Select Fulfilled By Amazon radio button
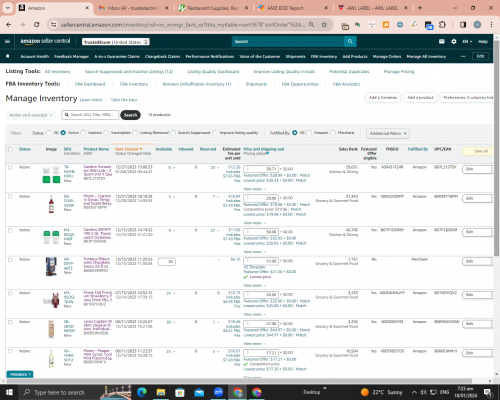This screenshot has height=400, width=500. (309, 133)
